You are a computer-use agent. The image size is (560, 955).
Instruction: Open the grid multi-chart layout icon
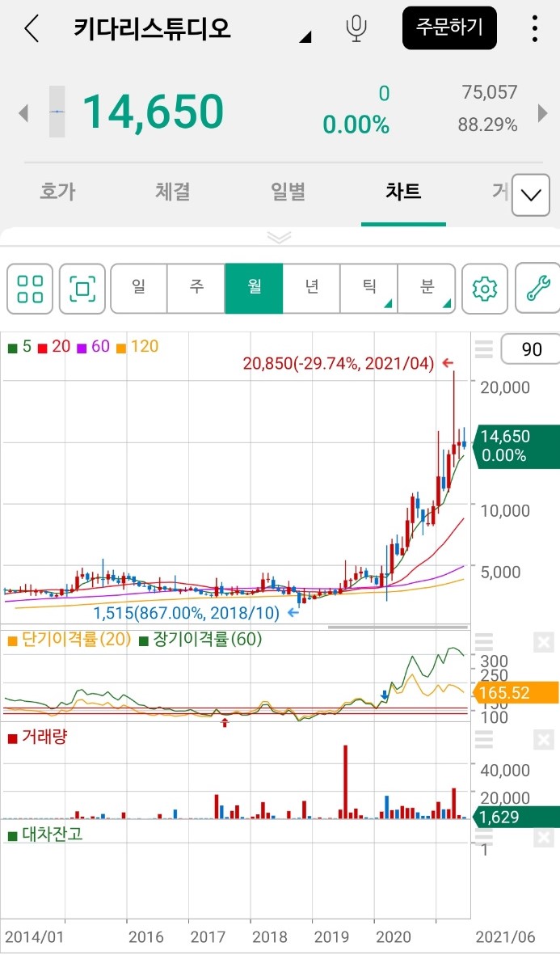(30, 289)
